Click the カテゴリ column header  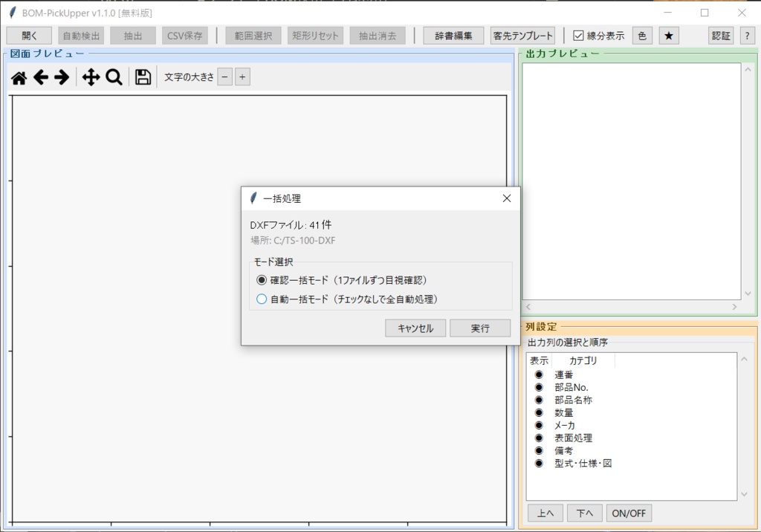click(583, 360)
